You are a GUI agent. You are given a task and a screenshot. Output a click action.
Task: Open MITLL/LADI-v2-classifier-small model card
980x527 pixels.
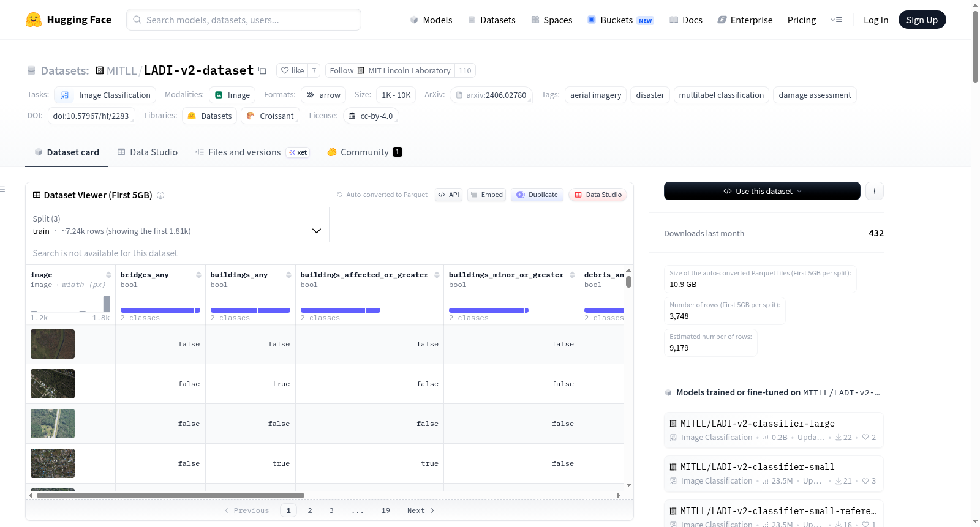point(774,473)
